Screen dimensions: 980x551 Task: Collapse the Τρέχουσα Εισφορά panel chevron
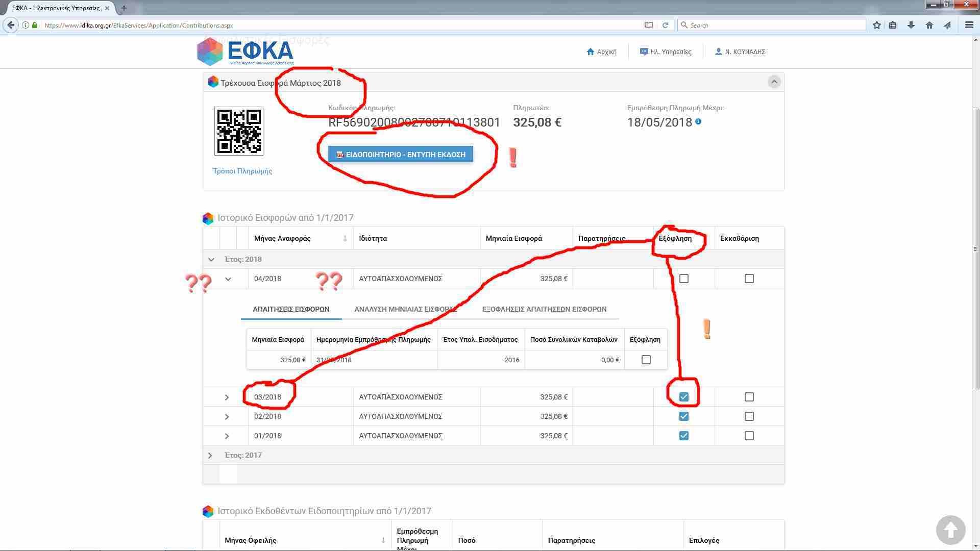point(774,82)
